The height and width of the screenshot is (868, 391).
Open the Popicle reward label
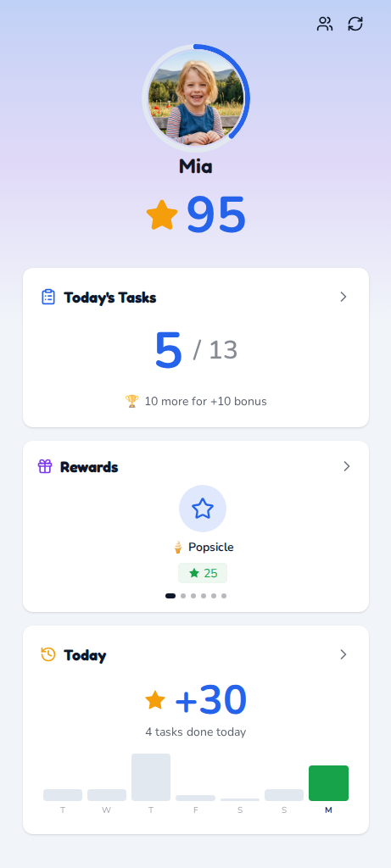pyautogui.click(x=204, y=547)
